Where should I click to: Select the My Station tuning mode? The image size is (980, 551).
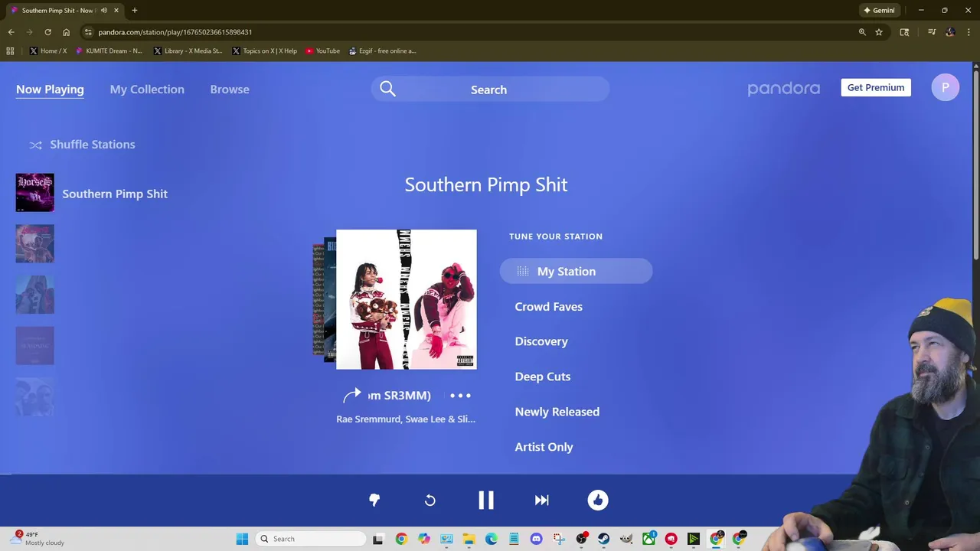(576, 272)
